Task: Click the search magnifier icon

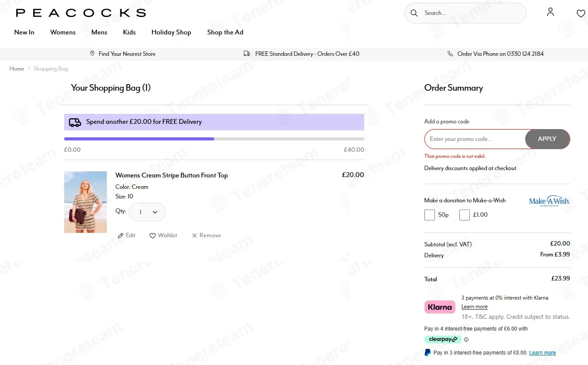Action: 414,13
